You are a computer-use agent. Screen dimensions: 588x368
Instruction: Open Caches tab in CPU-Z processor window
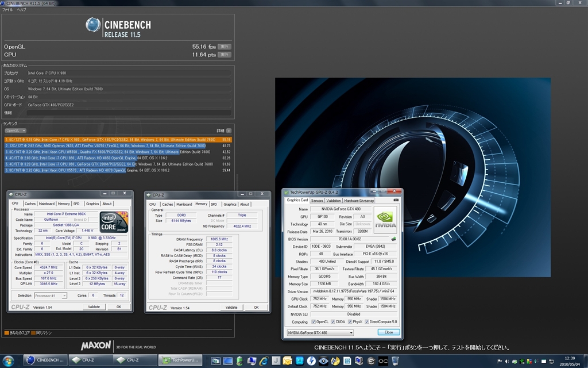tap(30, 204)
